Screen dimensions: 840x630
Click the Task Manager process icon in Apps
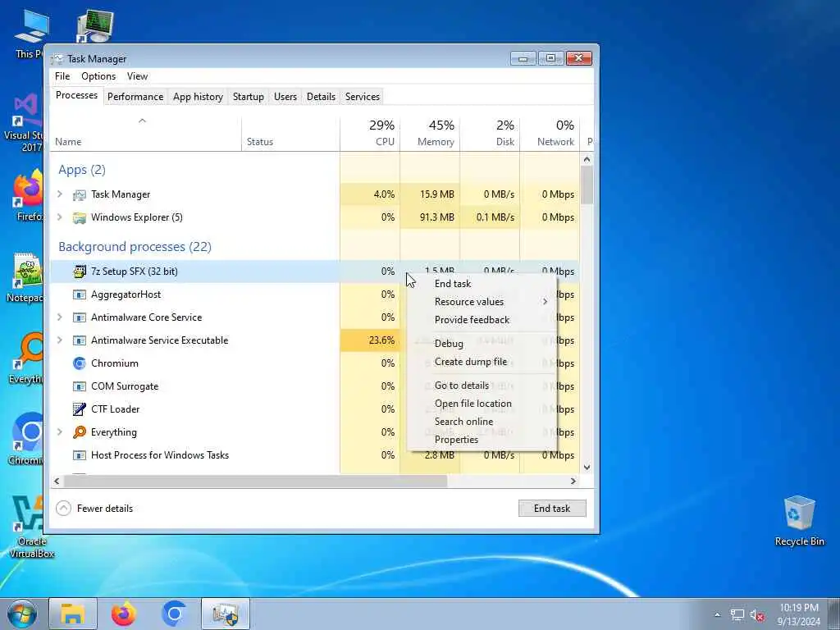80,195
